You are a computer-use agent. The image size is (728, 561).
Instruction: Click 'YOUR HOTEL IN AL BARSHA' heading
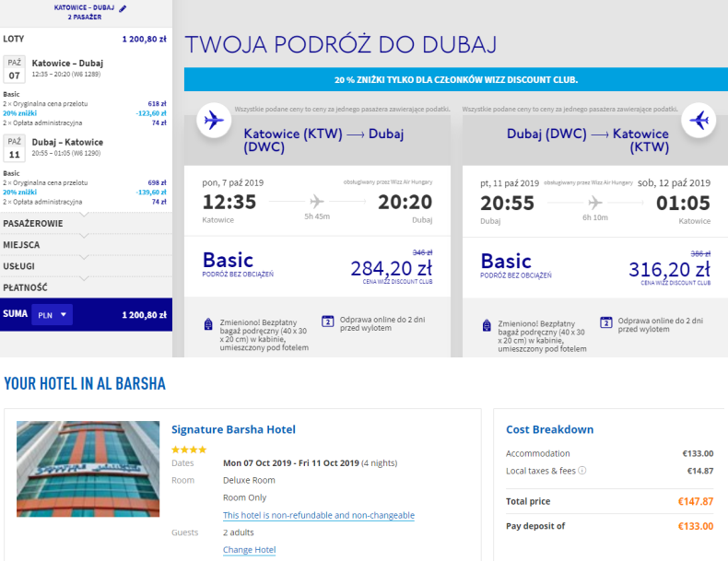coord(85,384)
